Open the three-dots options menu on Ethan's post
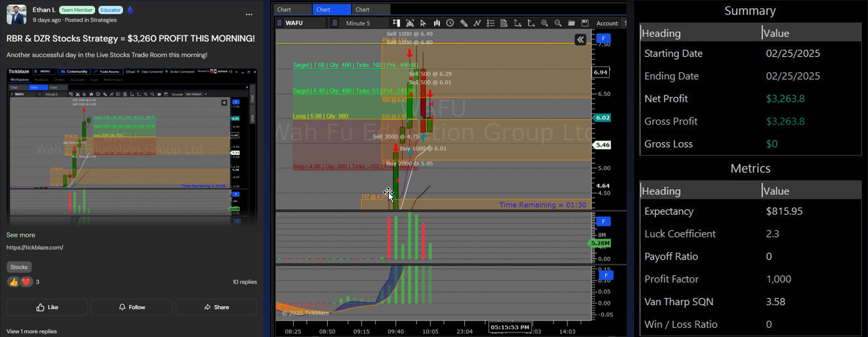Screen dimensions: 868x337 (x=249, y=14)
